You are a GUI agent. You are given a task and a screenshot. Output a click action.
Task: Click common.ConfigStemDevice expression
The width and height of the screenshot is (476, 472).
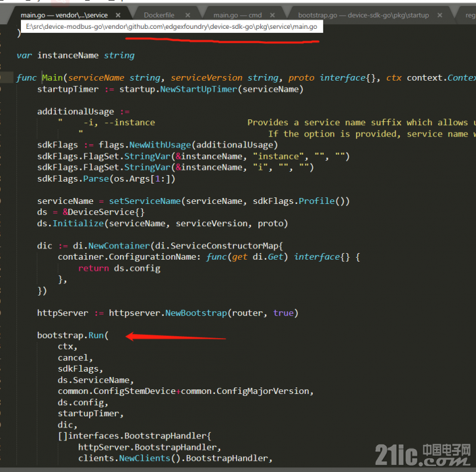117,391
